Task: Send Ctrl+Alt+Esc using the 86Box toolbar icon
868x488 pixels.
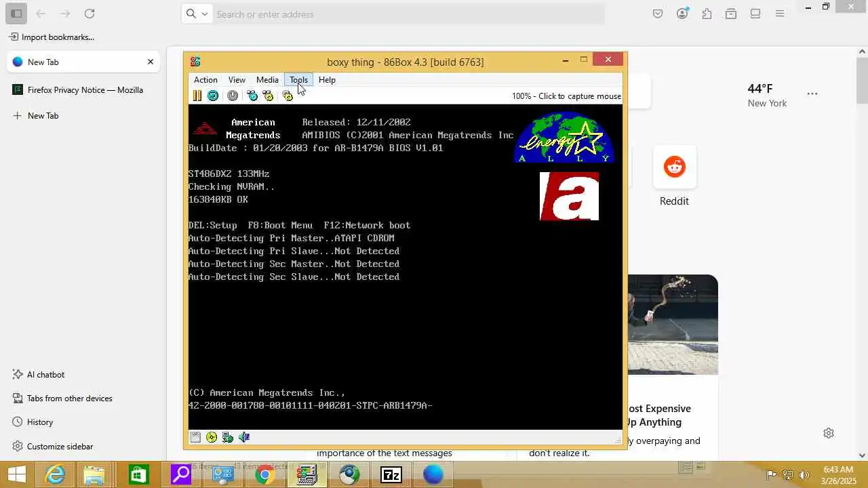Action: 268,96
